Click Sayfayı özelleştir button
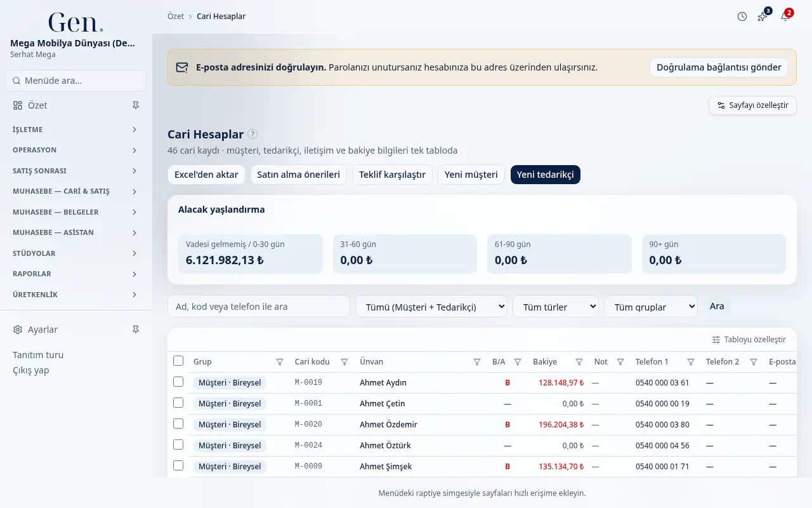812x508 pixels. (752, 105)
